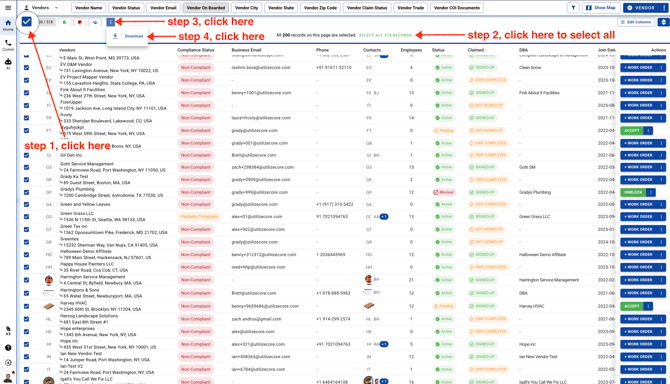Open row kebab for Gotti Service Management
Image resolution: width=670 pixels, height=384 pixels.
tap(661, 167)
